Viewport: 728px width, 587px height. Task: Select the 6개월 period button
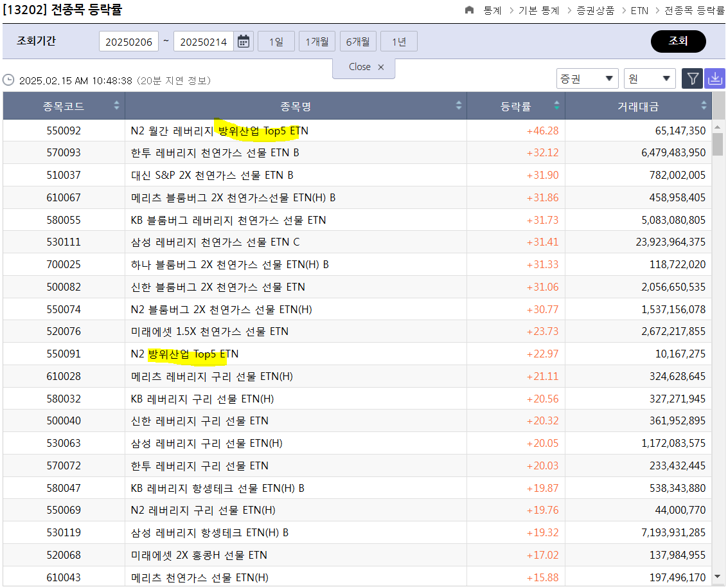[x=358, y=42]
